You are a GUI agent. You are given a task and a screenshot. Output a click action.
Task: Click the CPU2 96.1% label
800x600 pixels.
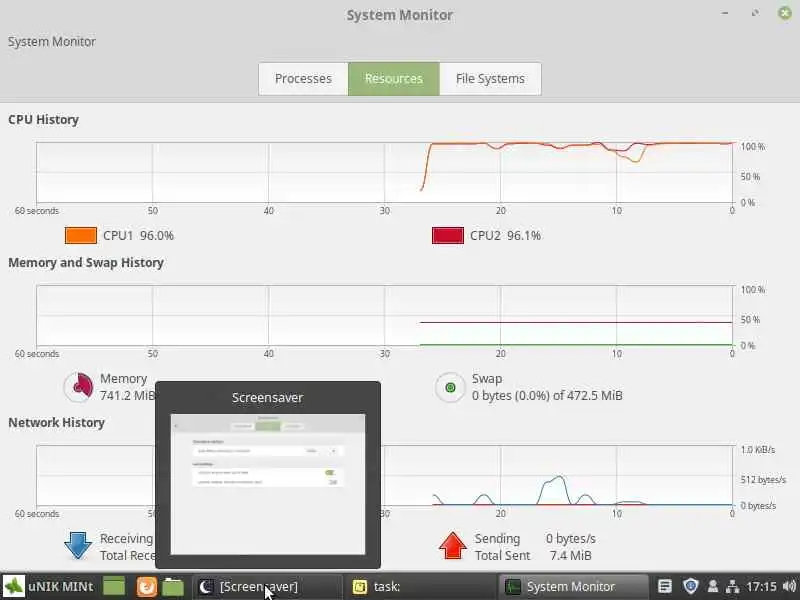click(505, 235)
